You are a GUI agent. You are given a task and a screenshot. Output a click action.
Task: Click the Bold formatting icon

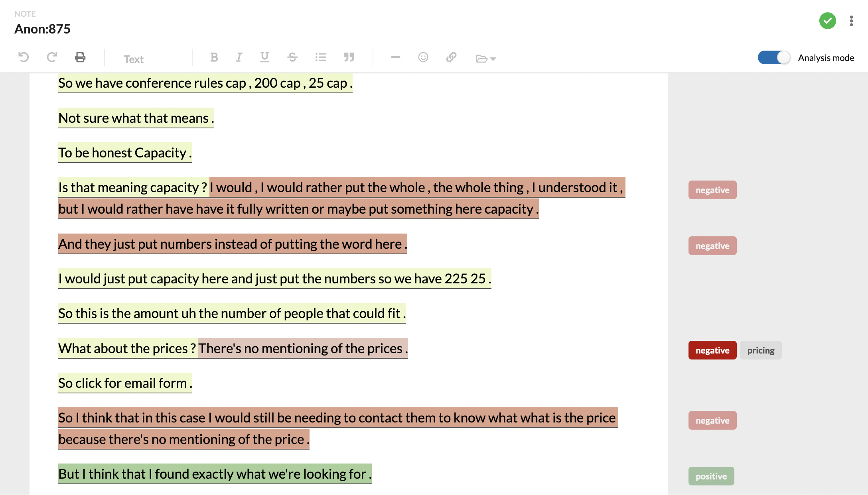[213, 58]
